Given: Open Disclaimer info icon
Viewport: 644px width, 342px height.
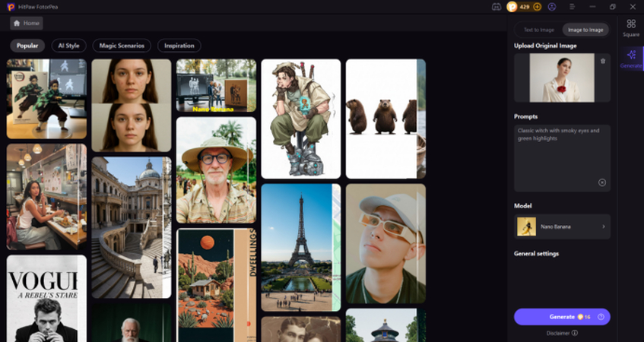Looking at the screenshot, I should tap(575, 333).
